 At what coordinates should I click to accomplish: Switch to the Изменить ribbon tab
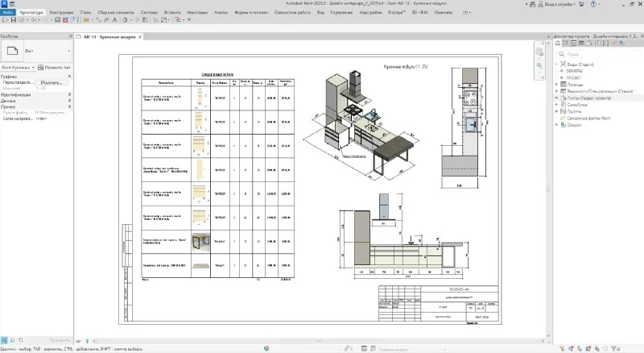(444, 12)
